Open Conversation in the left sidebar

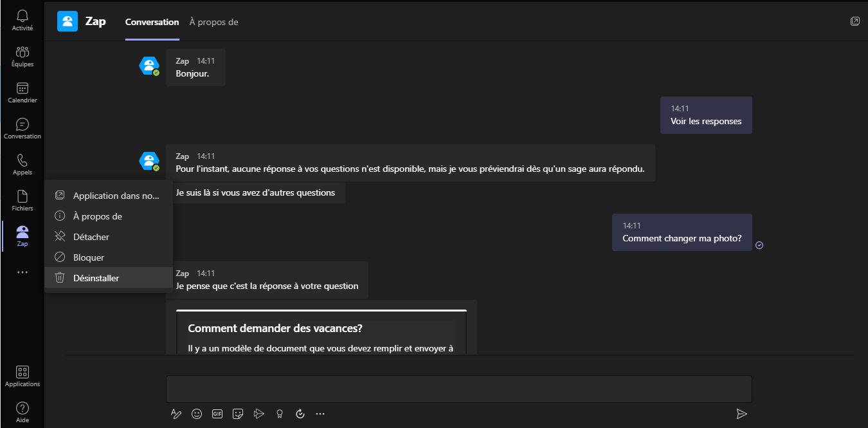(23, 128)
